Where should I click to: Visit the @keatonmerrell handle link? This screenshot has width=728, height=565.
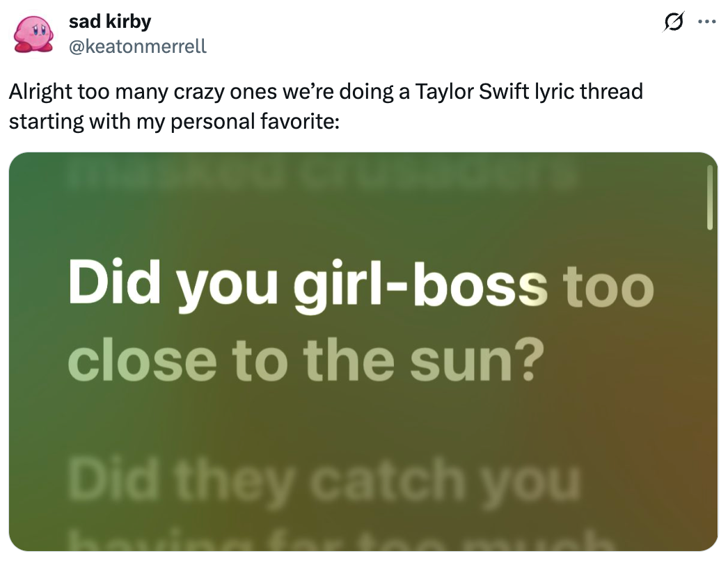pyautogui.click(x=137, y=47)
